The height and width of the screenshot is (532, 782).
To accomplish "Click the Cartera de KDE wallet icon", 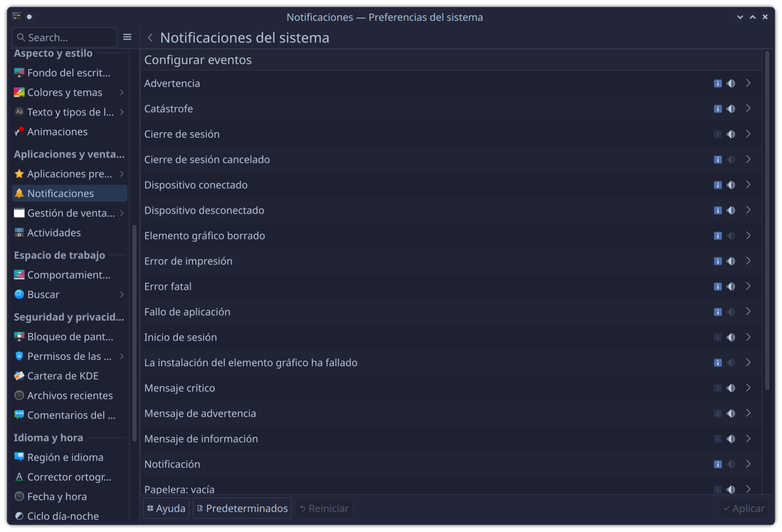I will (x=19, y=376).
